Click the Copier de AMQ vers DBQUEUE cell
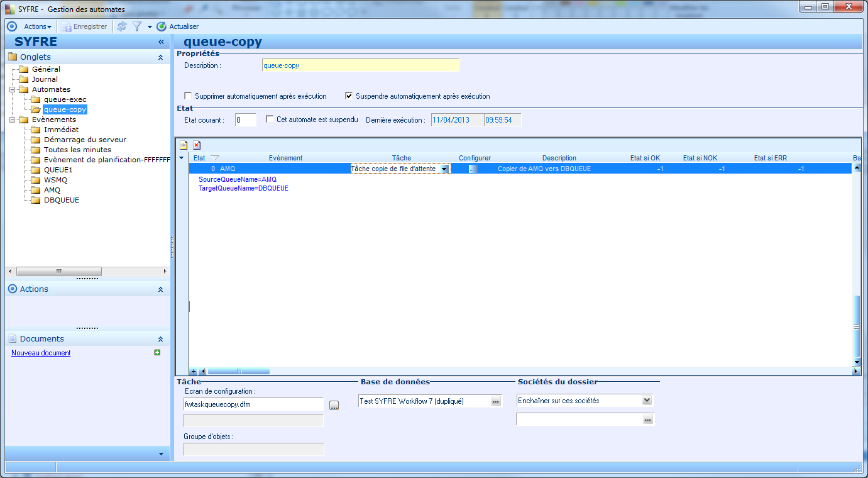Image resolution: width=868 pixels, height=478 pixels. coord(544,169)
